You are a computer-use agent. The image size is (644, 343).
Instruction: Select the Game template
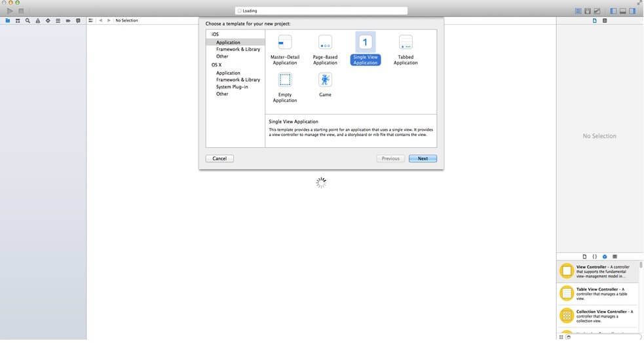click(325, 84)
